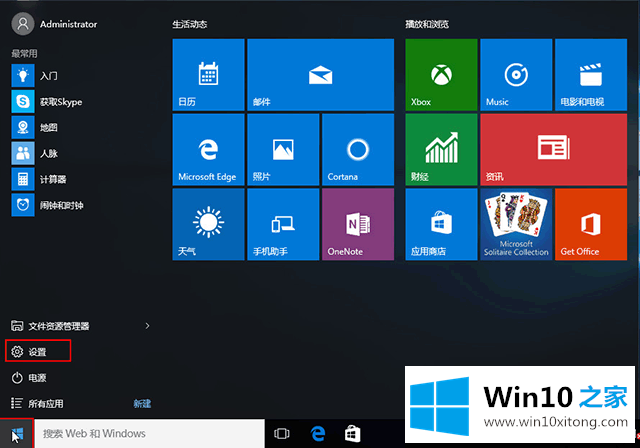Expand the 文件资源管理器 jump list arrow
Viewport: 640px width, 448px height.
click(147, 326)
